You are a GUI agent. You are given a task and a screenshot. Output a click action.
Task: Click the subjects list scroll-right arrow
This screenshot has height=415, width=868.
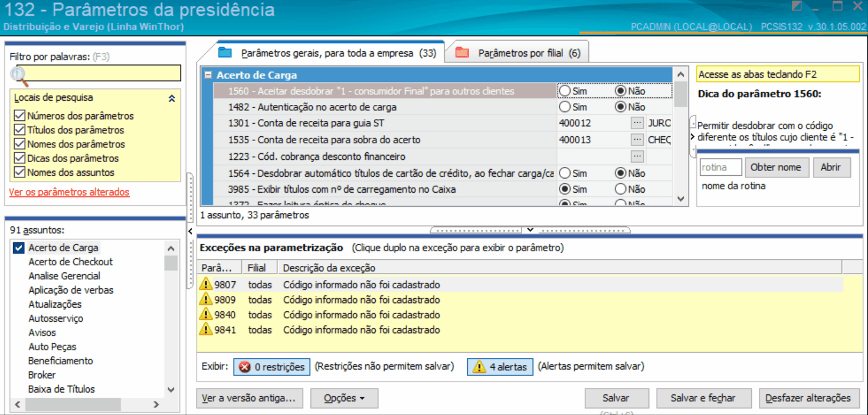(x=156, y=404)
